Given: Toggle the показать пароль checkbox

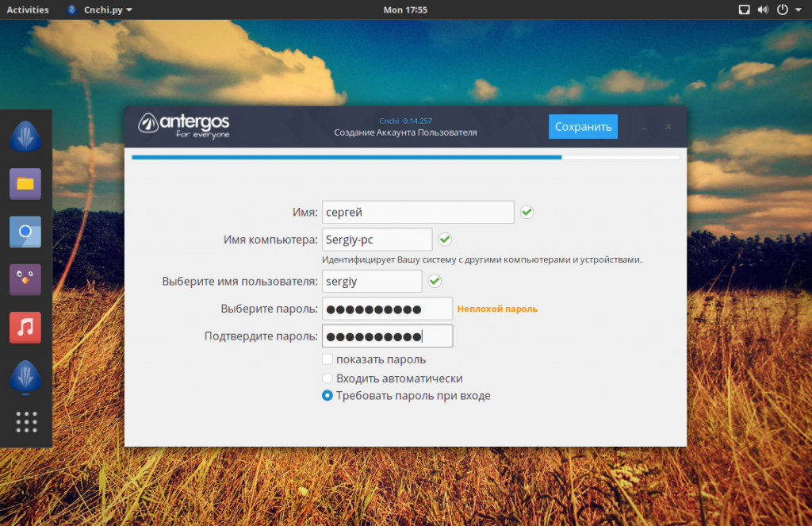Looking at the screenshot, I should coord(327,359).
